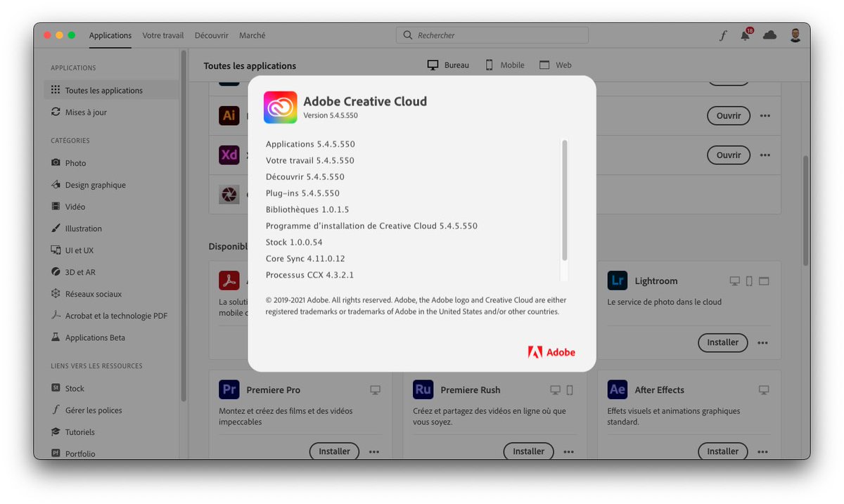Click the Illustrator app icon
844x504 pixels.
coord(229,115)
